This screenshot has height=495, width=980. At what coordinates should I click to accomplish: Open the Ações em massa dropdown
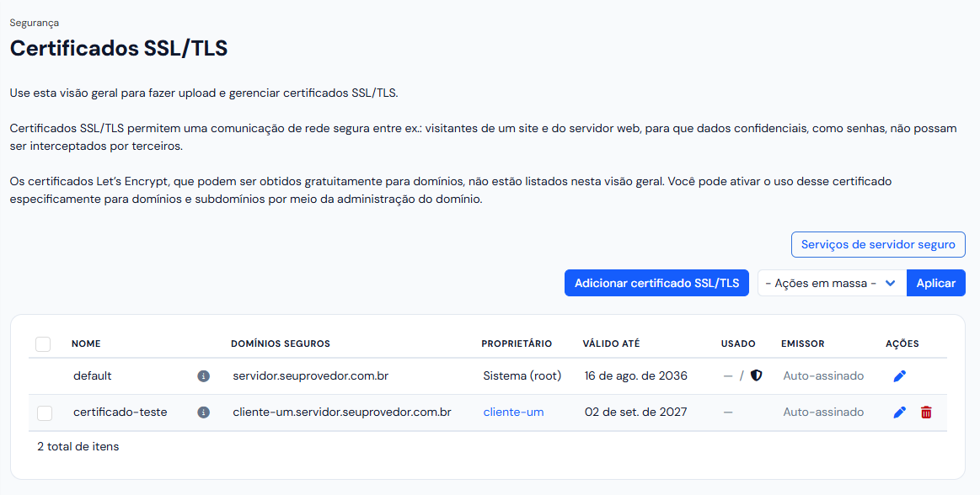point(832,283)
